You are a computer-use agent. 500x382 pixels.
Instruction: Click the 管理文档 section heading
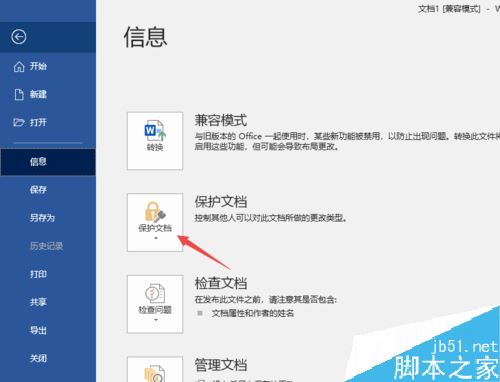coord(221,365)
